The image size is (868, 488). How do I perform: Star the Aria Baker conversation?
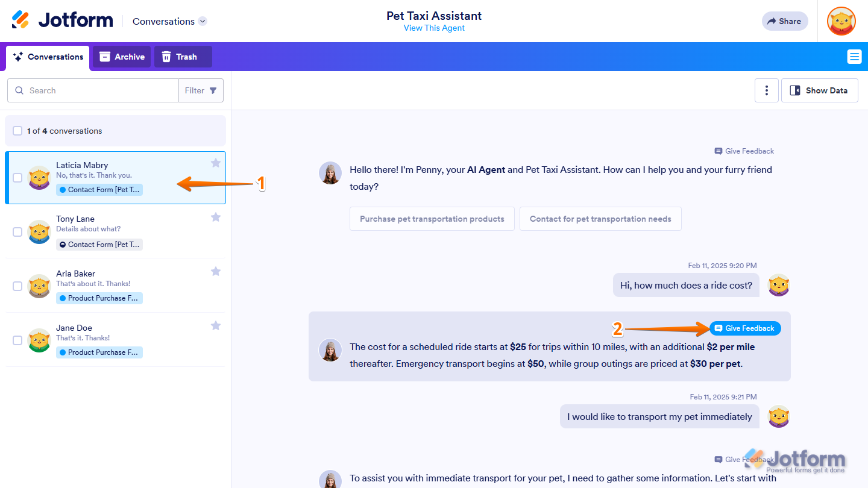pyautogui.click(x=216, y=272)
